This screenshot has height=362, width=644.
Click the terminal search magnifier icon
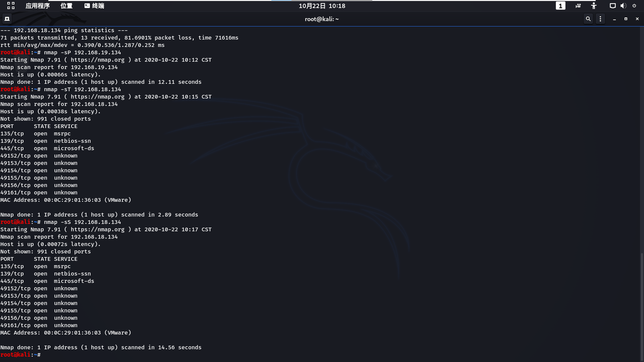[588, 19]
